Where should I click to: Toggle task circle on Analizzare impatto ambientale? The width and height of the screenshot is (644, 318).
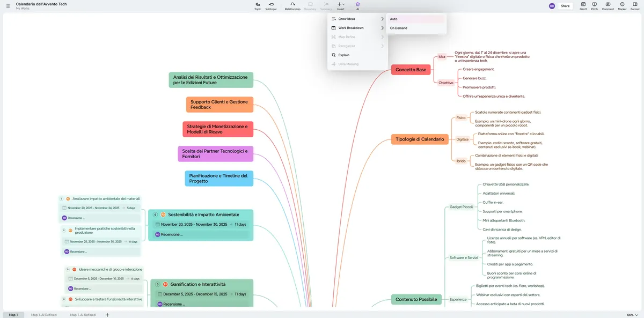click(62, 198)
